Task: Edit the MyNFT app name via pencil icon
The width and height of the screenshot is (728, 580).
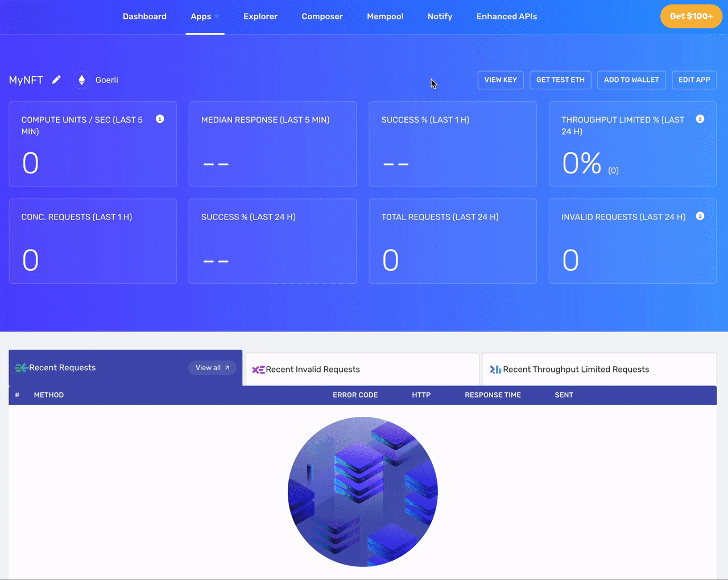Action: pos(56,80)
